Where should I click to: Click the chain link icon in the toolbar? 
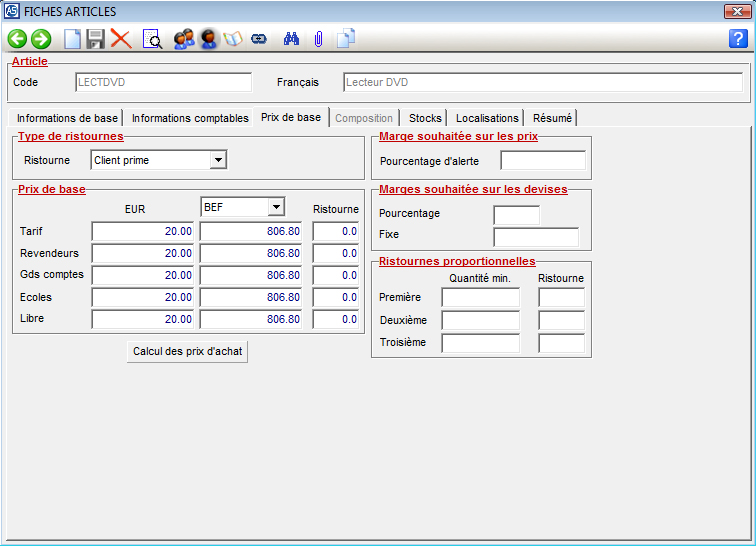pyautogui.click(x=259, y=39)
